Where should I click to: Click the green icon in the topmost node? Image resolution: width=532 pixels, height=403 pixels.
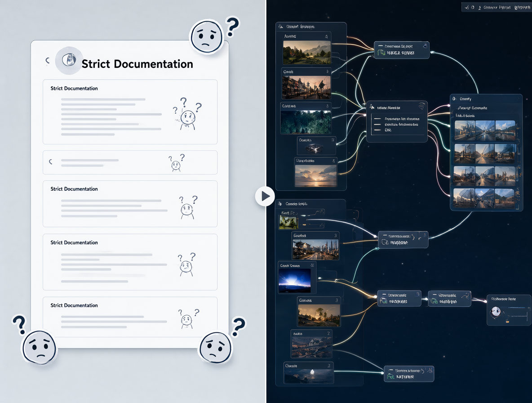click(x=381, y=53)
